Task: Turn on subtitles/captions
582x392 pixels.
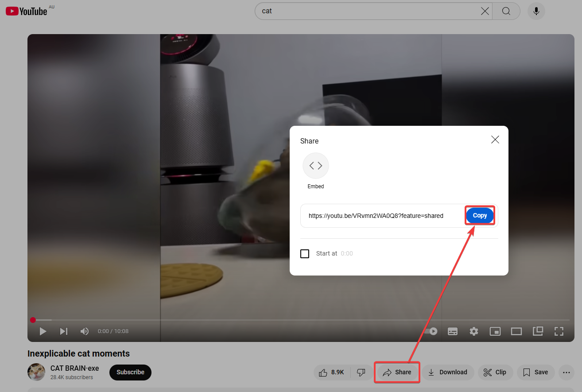Action: (x=453, y=331)
